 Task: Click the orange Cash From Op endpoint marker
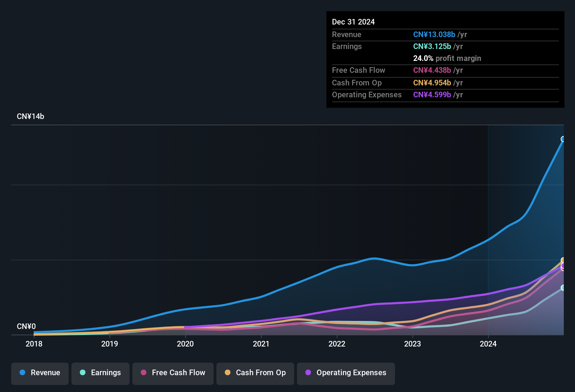coord(563,260)
